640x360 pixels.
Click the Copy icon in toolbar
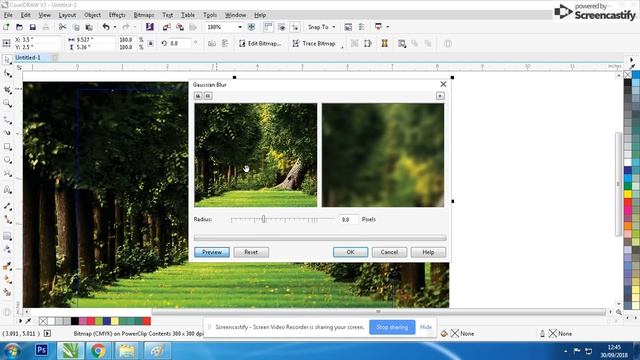click(x=76, y=27)
